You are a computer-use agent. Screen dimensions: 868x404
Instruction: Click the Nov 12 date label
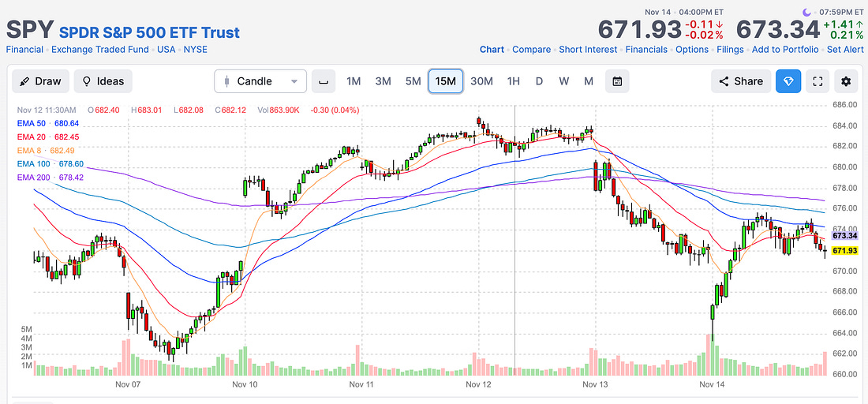[479, 383]
